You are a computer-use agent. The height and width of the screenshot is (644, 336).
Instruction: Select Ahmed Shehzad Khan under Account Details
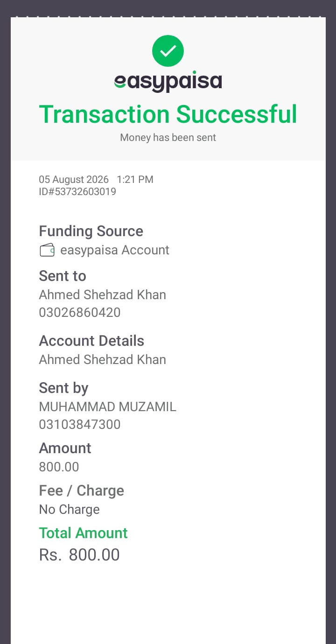(x=103, y=360)
